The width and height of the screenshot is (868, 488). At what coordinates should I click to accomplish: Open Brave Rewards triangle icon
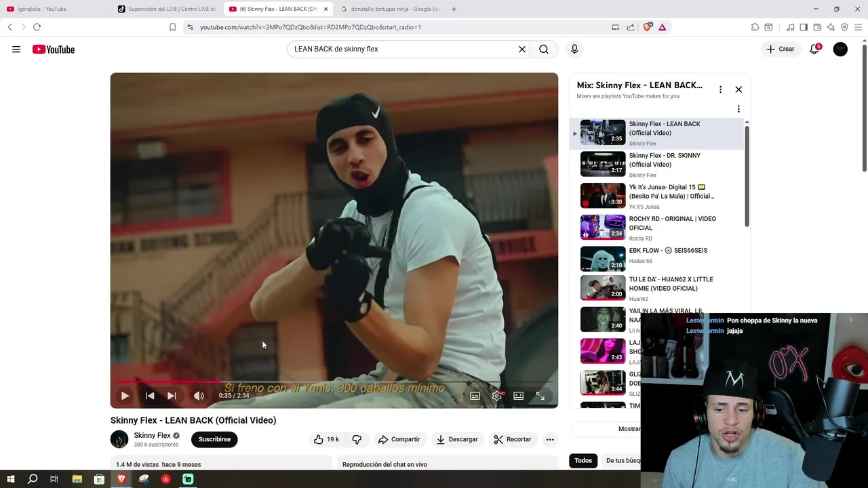663,27
